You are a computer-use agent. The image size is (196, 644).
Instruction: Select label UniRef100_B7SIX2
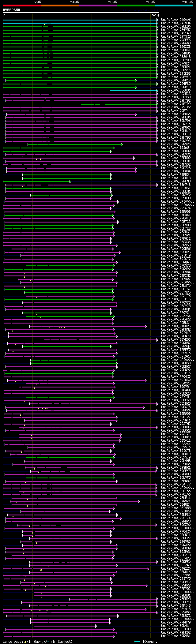[176, 107]
